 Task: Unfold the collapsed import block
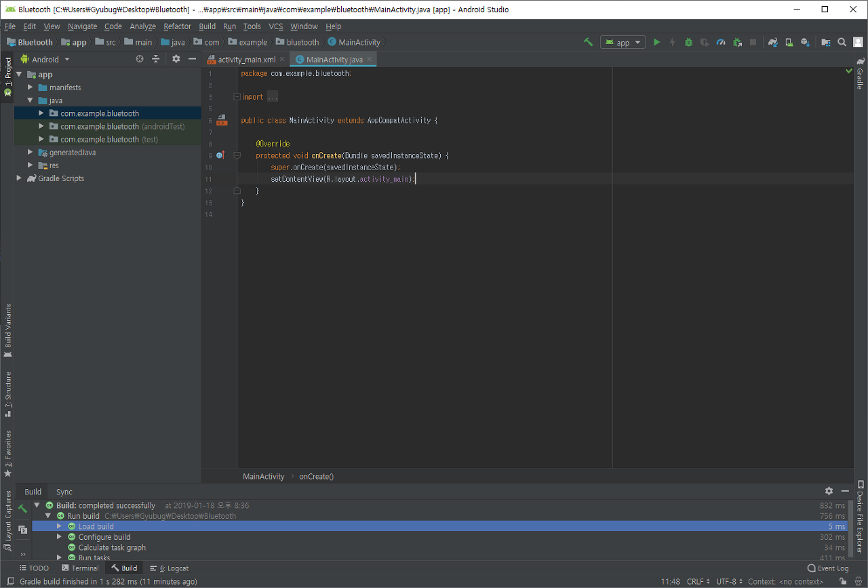click(x=237, y=97)
